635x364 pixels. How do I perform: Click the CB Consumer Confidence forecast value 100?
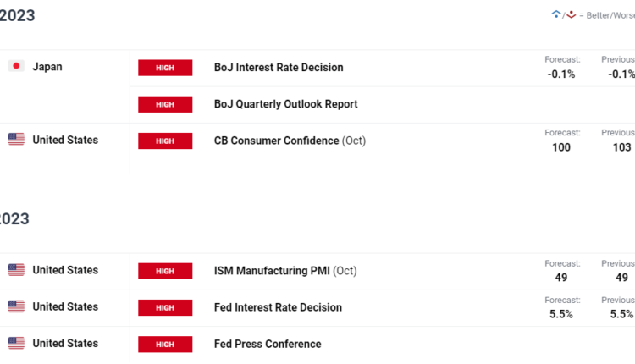[560, 147]
